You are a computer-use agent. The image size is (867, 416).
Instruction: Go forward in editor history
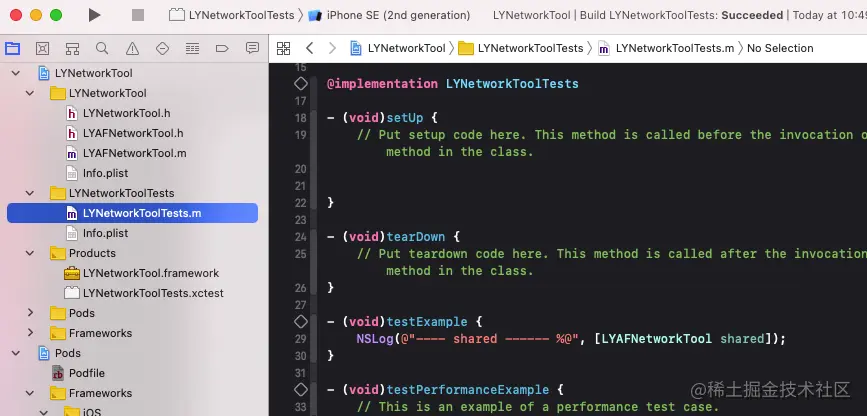coord(332,48)
